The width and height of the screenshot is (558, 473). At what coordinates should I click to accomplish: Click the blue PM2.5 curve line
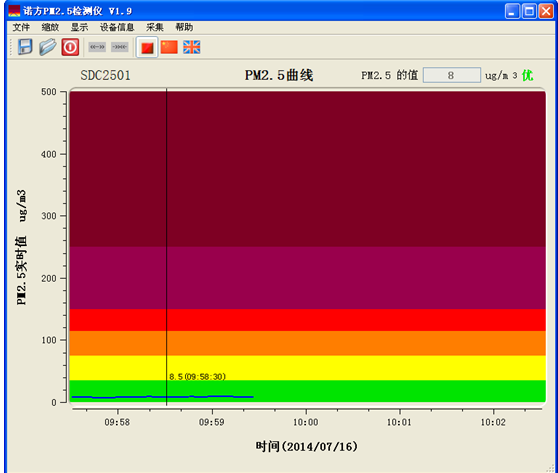pyautogui.click(x=162, y=396)
